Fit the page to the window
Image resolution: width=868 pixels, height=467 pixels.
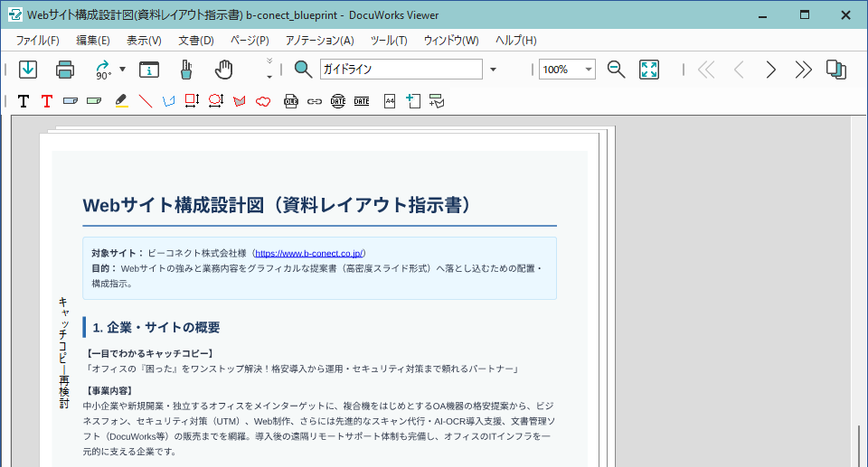[649, 70]
